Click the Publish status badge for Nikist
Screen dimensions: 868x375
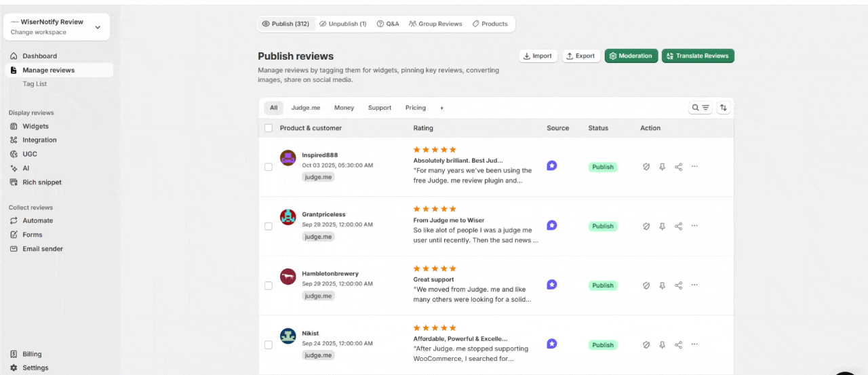[603, 345]
